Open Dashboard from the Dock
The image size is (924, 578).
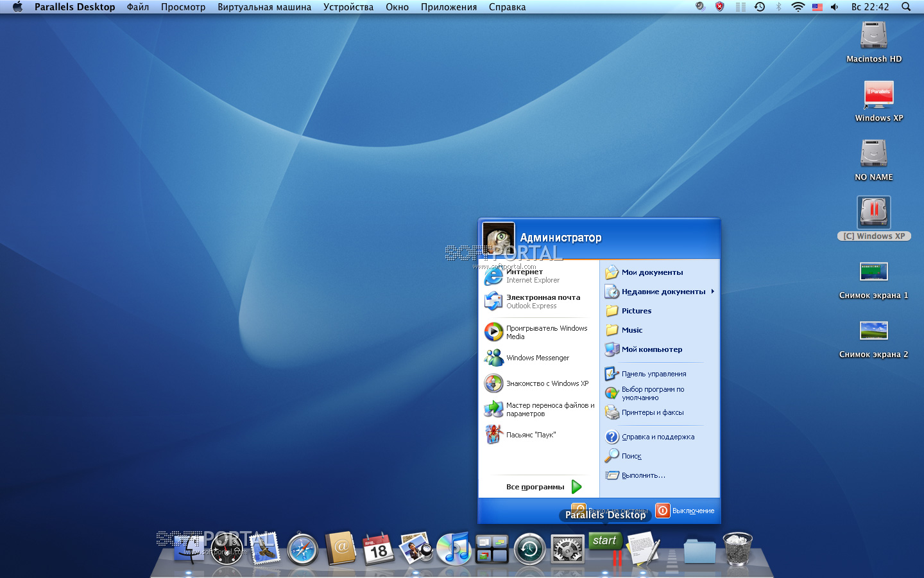tap(227, 550)
